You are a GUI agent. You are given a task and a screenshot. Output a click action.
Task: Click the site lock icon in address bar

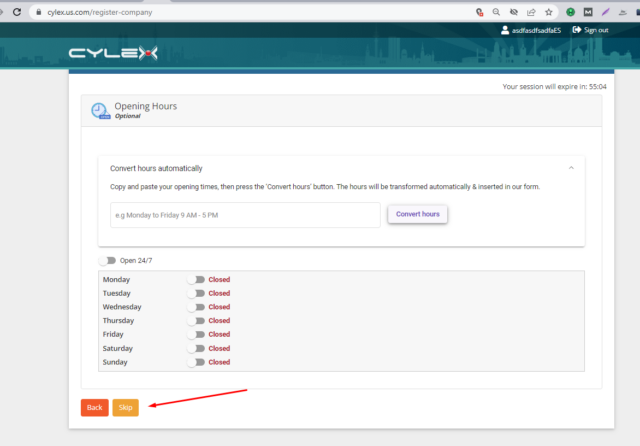(38, 12)
